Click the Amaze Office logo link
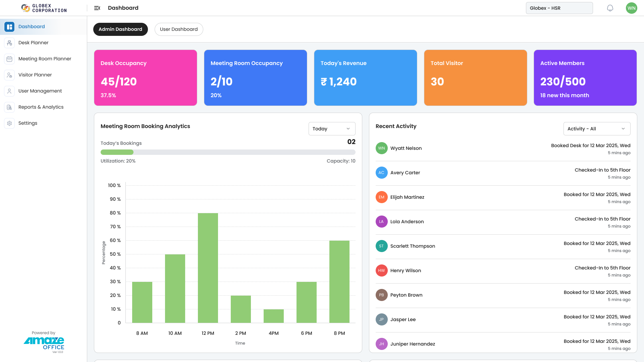The height and width of the screenshot is (362, 644). [44, 343]
